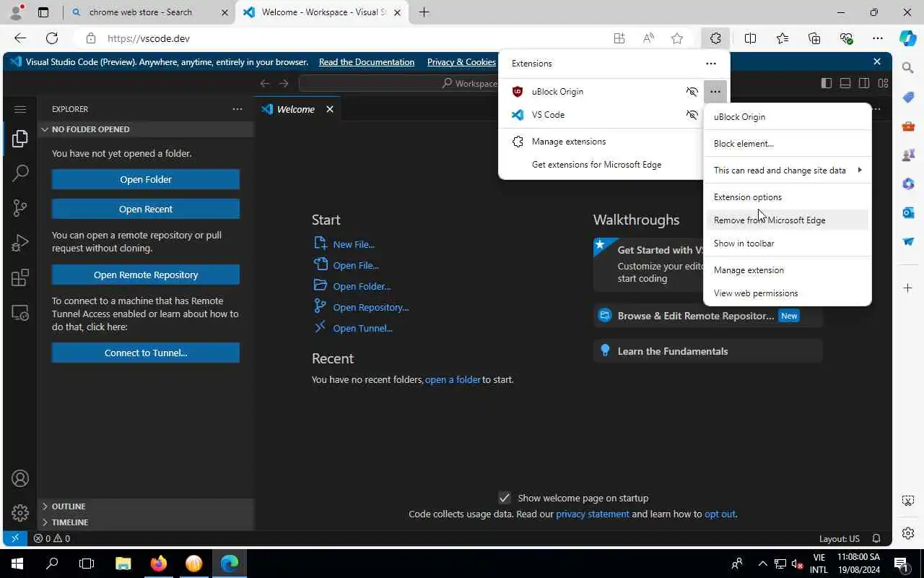The image size is (924, 578).
Task: Open Explorer views and more actions
Action: (x=237, y=109)
